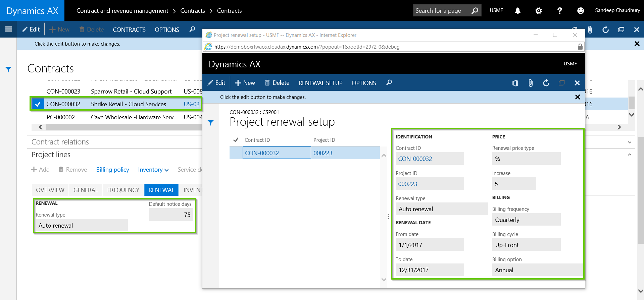
Task: Click the Billing option Annual field
Action: pos(537,270)
